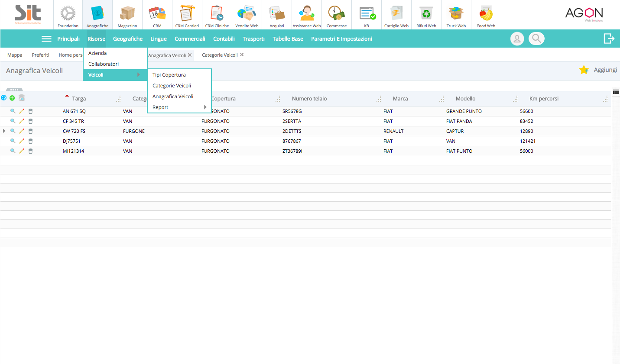The width and height of the screenshot is (620, 364).
Task: Close the Categorie Veicoli tab
Action: coord(242,55)
